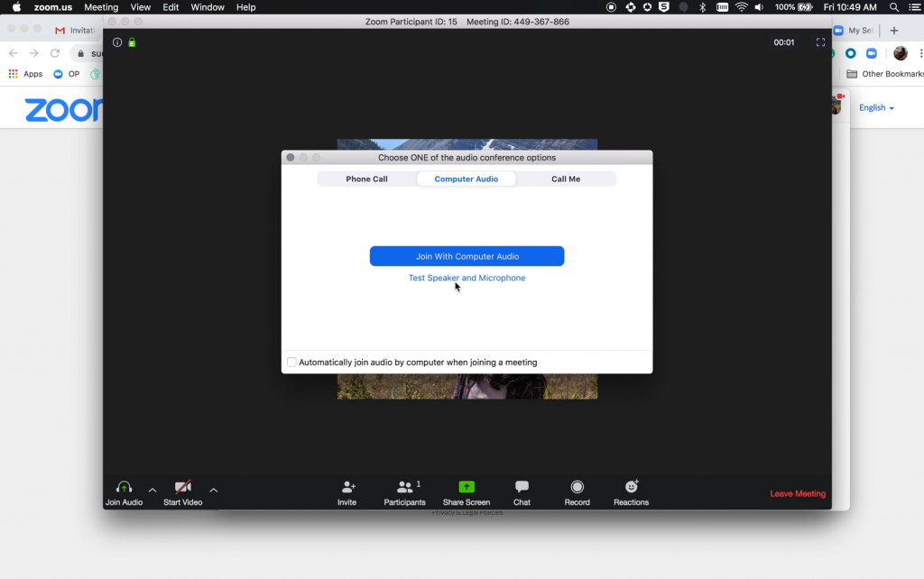The image size is (924, 579).
Task: Click the meeting info icon
Action: pyautogui.click(x=116, y=41)
